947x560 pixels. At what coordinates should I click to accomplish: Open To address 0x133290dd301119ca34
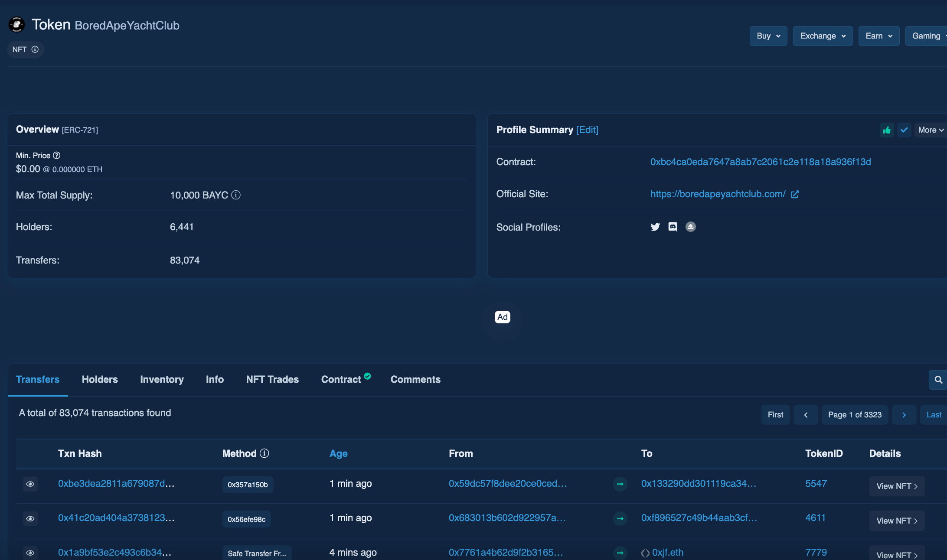tap(699, 483)
